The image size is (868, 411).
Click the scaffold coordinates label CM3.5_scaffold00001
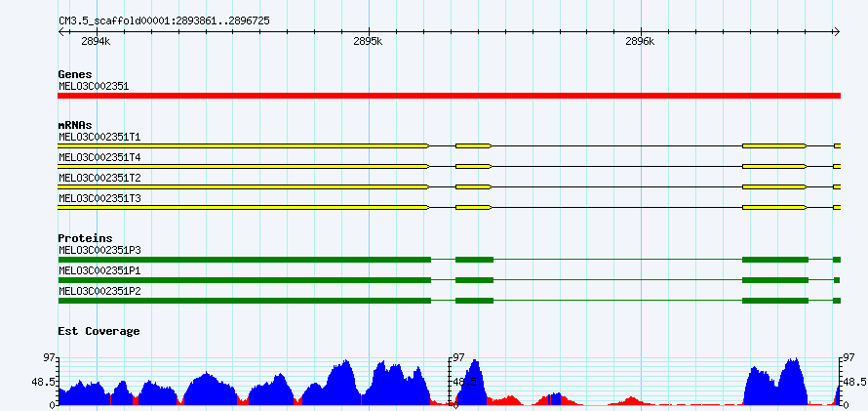click(164, 21)
